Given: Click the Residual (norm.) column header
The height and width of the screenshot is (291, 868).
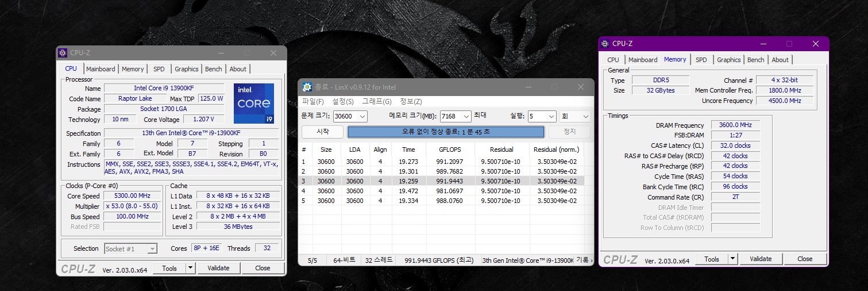Looking at the screenshot, I should tap(556, 150).
